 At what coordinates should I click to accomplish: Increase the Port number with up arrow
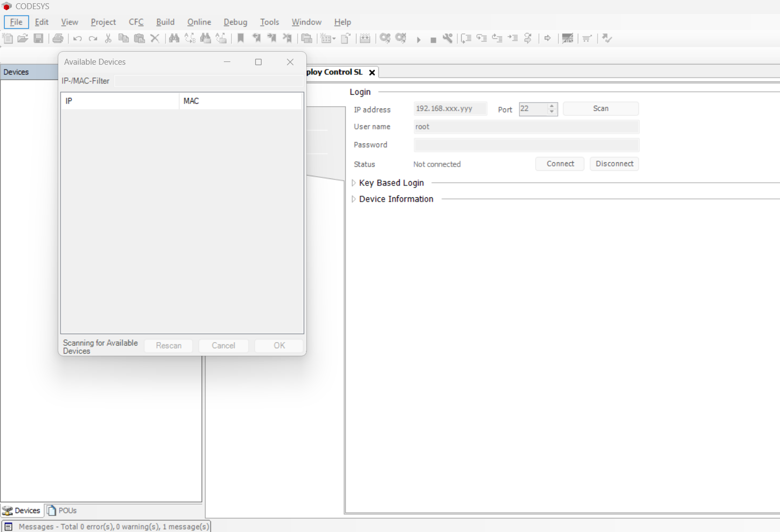[551, 106]
